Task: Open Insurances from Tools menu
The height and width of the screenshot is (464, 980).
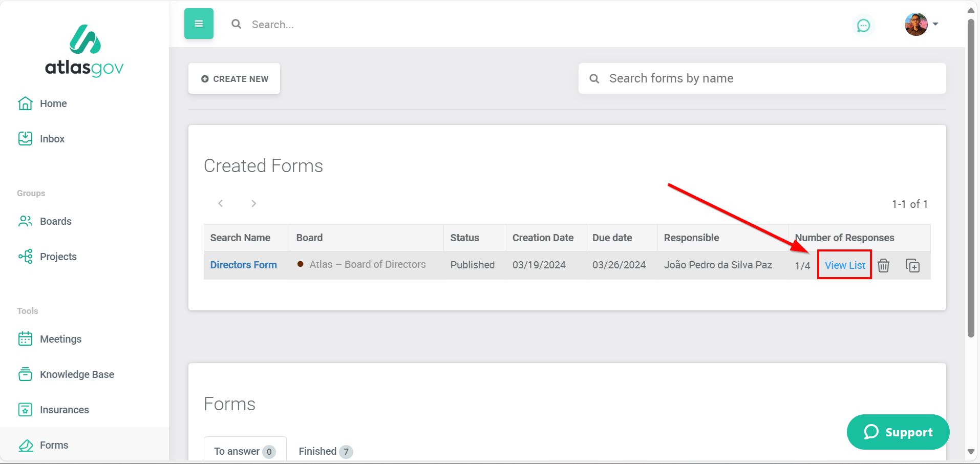Action: (64, 410)
